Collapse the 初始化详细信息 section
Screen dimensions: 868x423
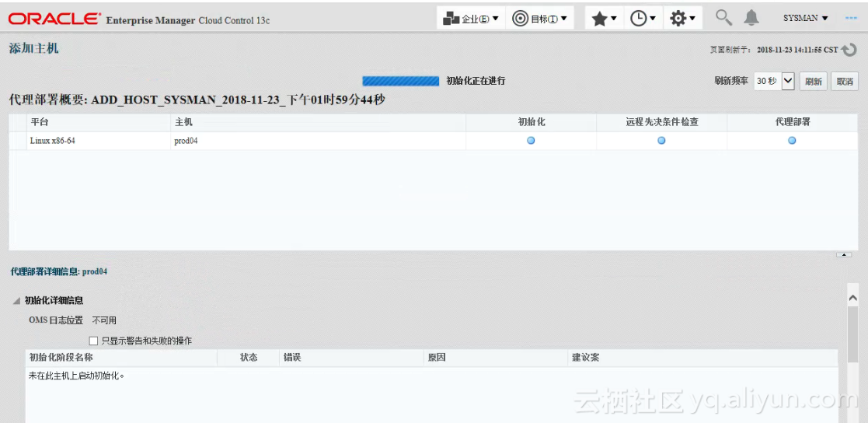16,301
